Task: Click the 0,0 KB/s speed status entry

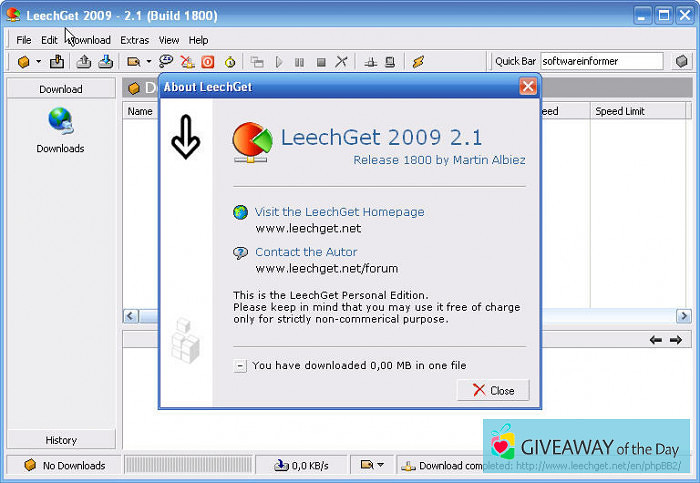Action: coord(301,465)
